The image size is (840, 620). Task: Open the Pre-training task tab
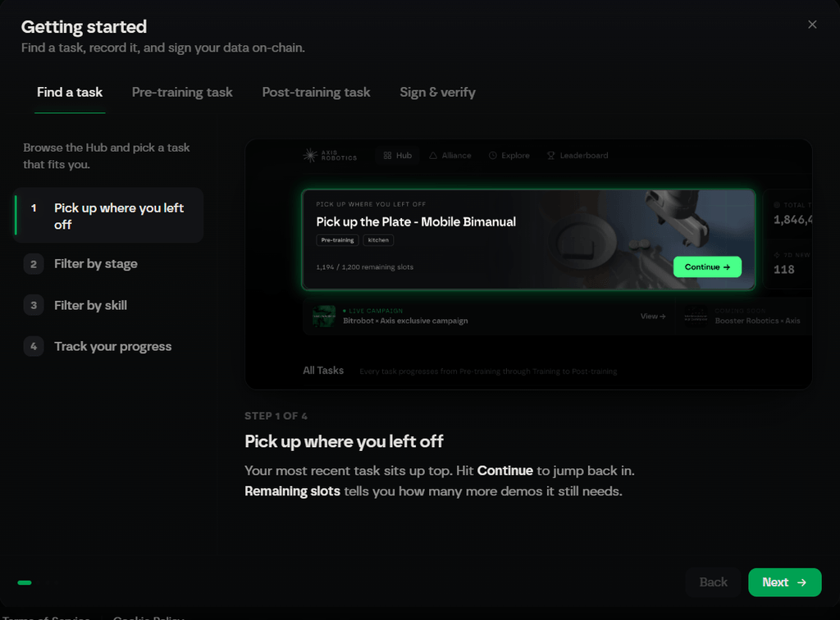(182, 92)
